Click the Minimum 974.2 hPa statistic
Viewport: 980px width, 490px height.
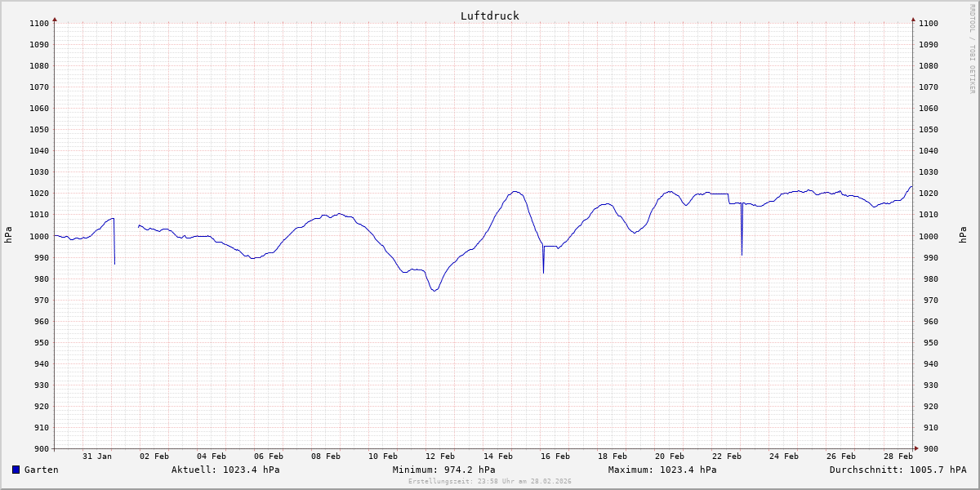click(x=443, y=470)
